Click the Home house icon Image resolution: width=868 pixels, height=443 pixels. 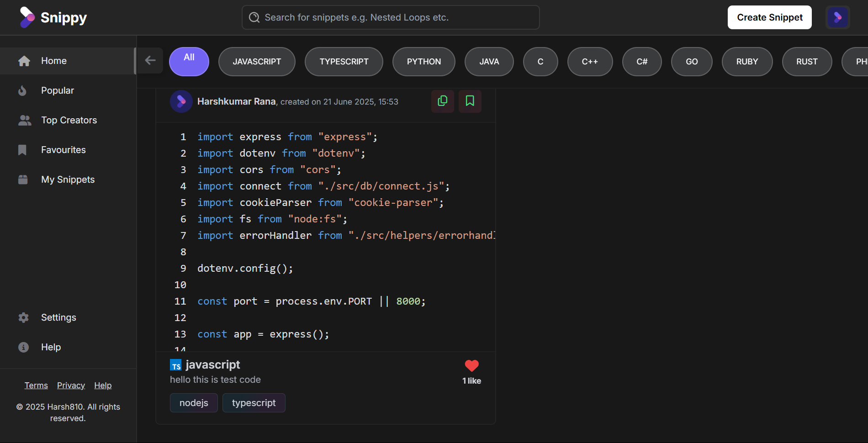click(x=24, y=61)
